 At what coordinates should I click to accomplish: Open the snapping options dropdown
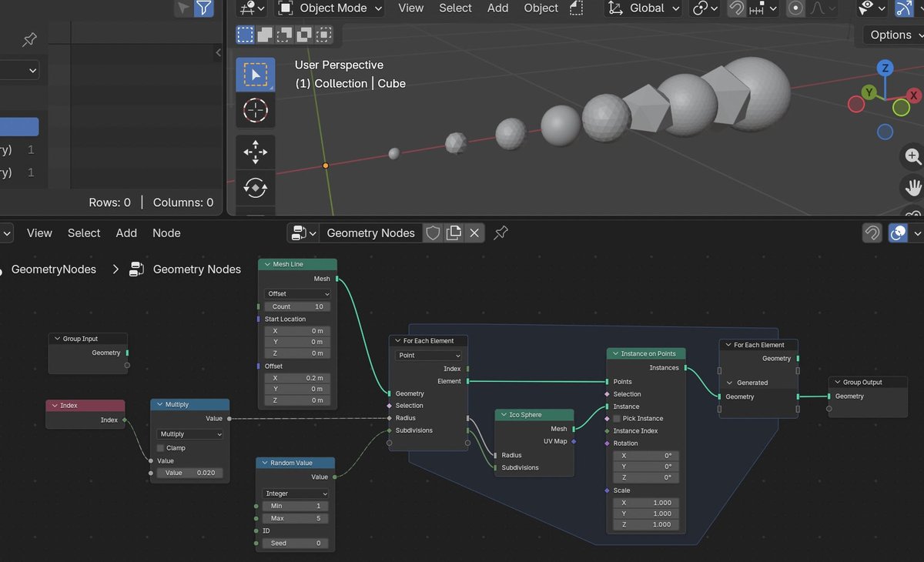click(762, 8)
